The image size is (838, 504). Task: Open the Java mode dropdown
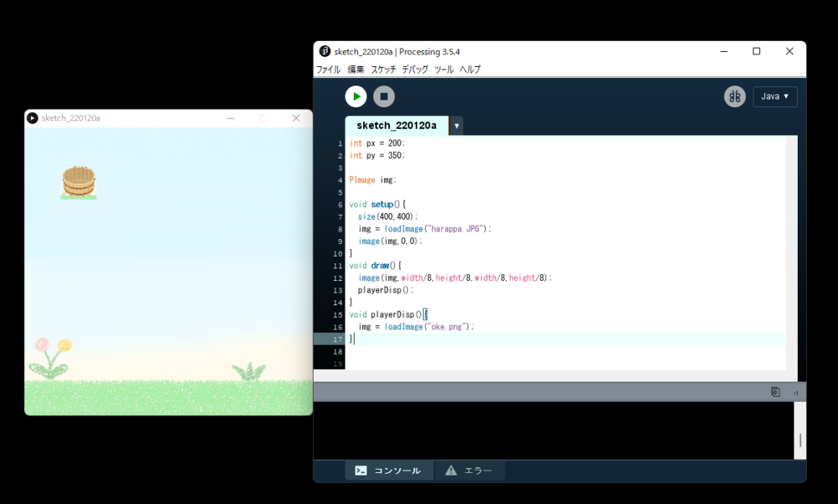tap(775, 96)
